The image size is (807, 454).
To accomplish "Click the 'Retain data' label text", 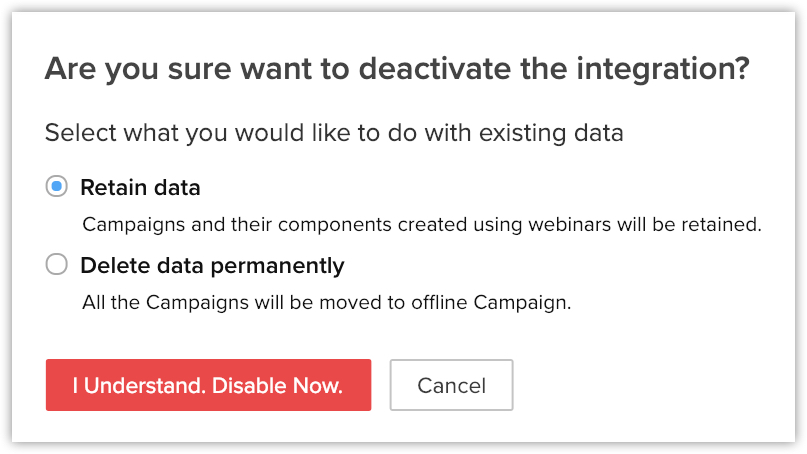I will (x=140, y=187).
